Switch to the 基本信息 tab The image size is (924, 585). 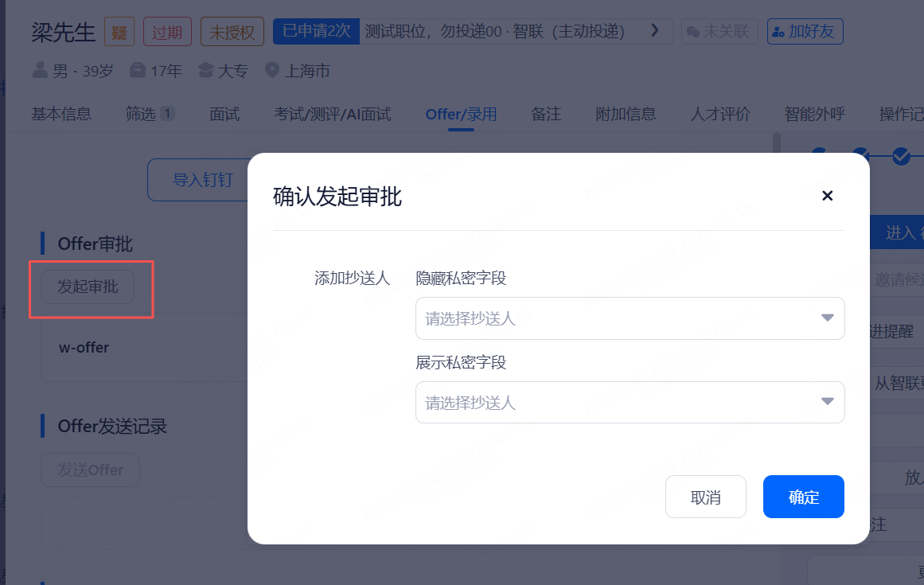pos(61,114)
